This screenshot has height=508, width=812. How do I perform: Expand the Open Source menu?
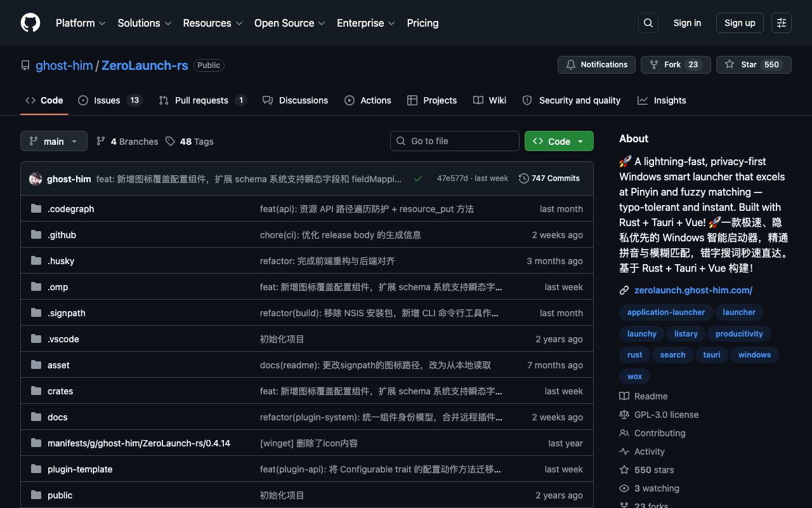click(290, 23)
